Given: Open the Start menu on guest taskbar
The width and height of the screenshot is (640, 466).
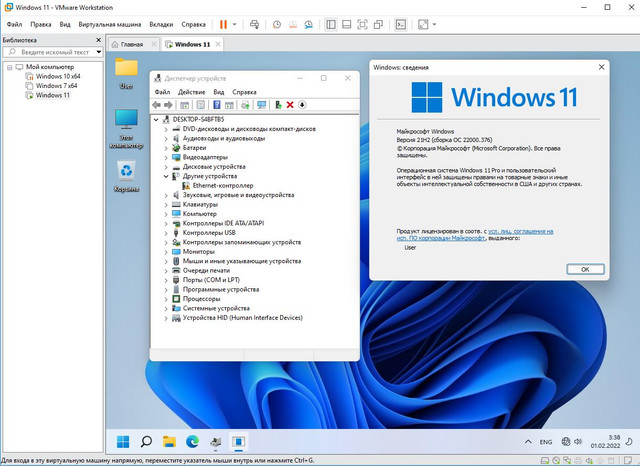Looking at the screenshot, I should tap(123, 442).
